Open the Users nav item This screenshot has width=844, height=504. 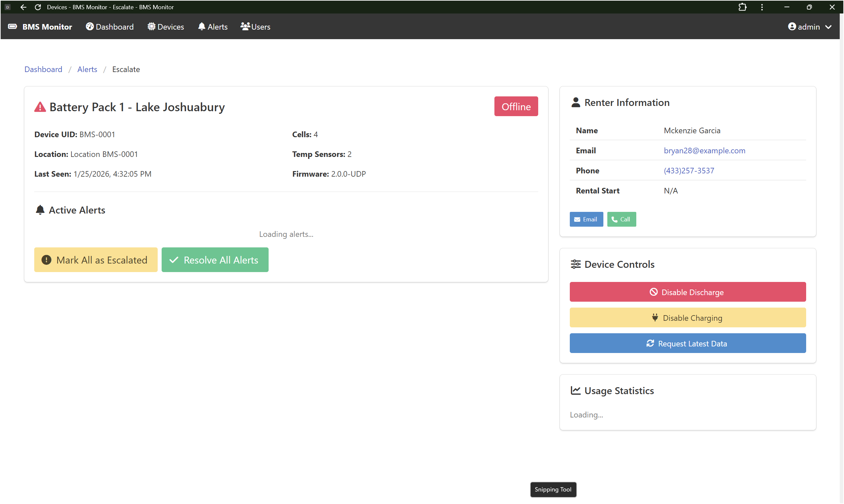[x=255, y=27]
